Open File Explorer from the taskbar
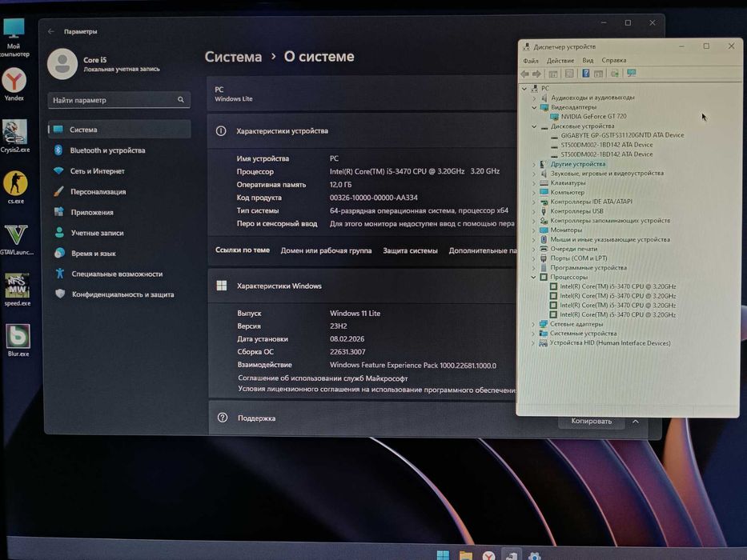This screenshot has width=747, height=560. coord(465,555)
